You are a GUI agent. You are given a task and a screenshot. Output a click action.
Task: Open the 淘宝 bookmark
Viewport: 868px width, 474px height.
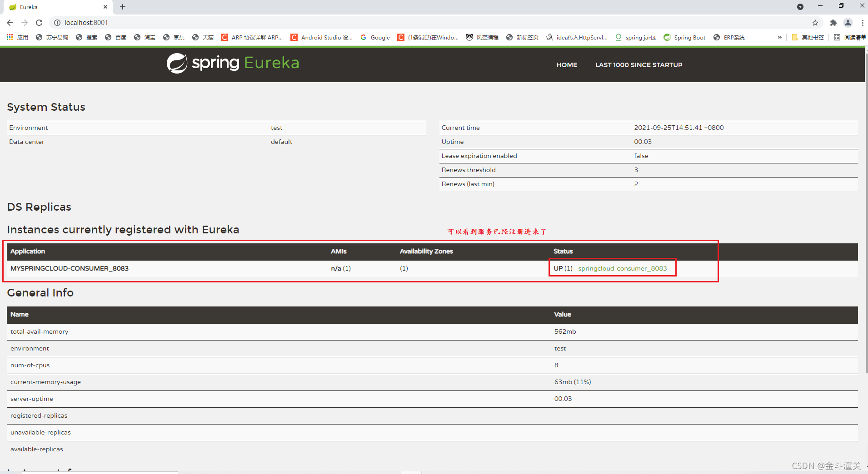click(x=145, y=37)
